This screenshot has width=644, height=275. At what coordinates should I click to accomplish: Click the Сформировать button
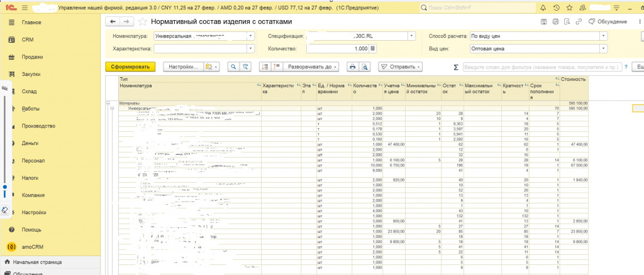[130, 67]
